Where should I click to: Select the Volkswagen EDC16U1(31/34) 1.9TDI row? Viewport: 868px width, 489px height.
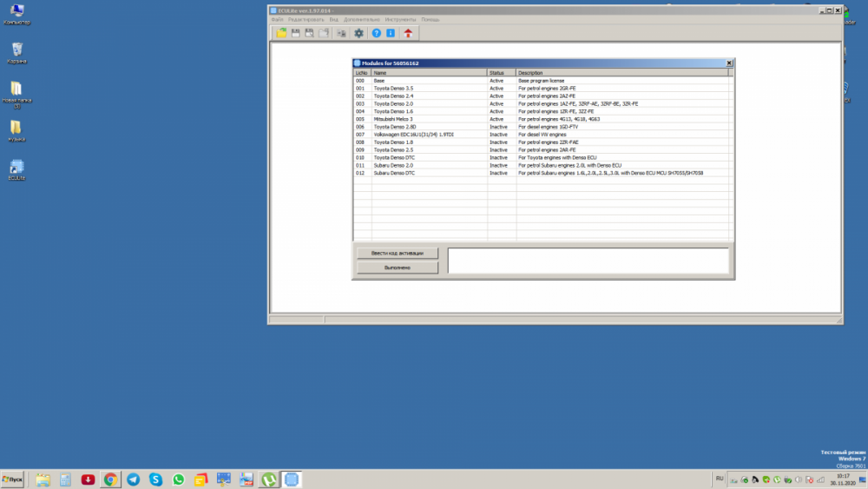542,135
